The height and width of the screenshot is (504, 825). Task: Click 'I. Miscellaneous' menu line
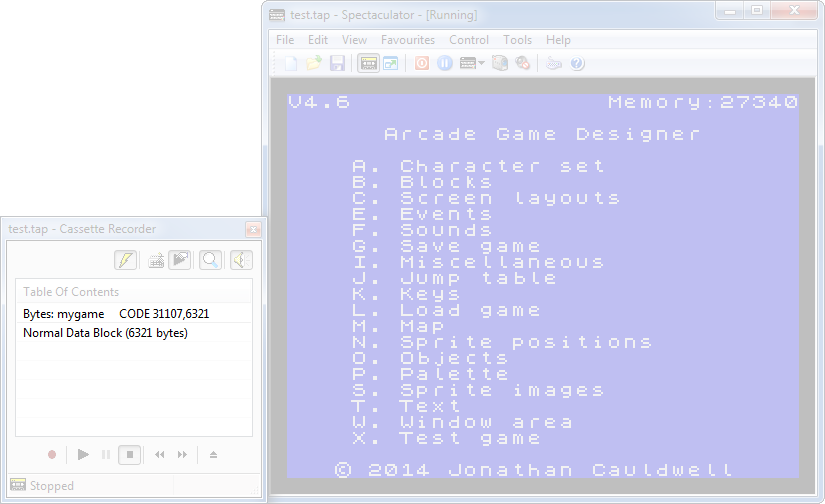478,262
